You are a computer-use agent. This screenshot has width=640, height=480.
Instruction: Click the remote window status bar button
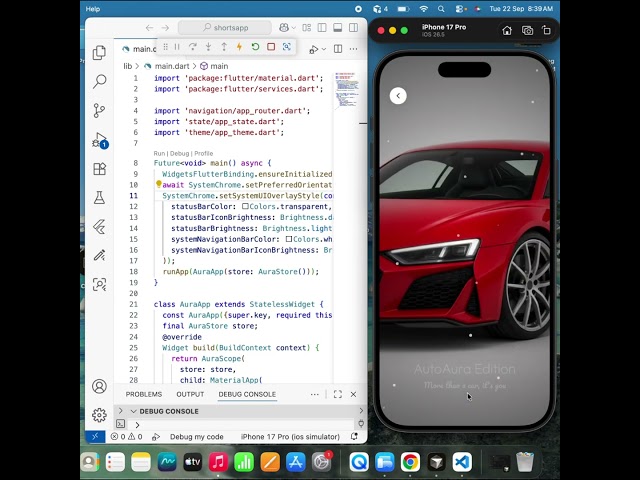pyautogui.click(x=95, y=437)
